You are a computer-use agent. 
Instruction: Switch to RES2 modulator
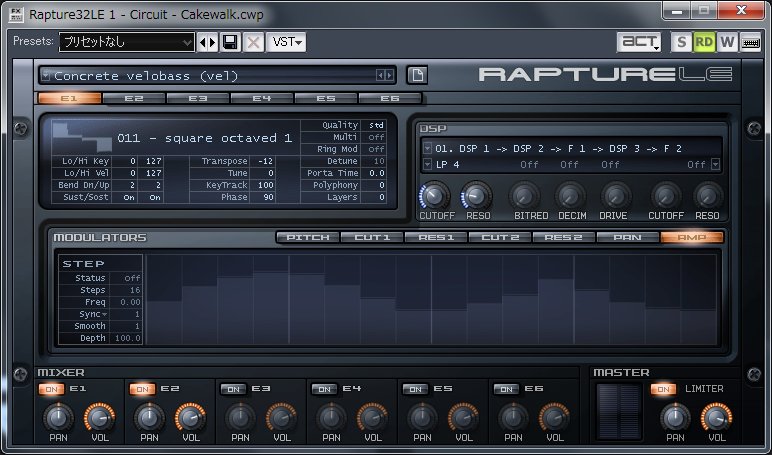(564, 237)
